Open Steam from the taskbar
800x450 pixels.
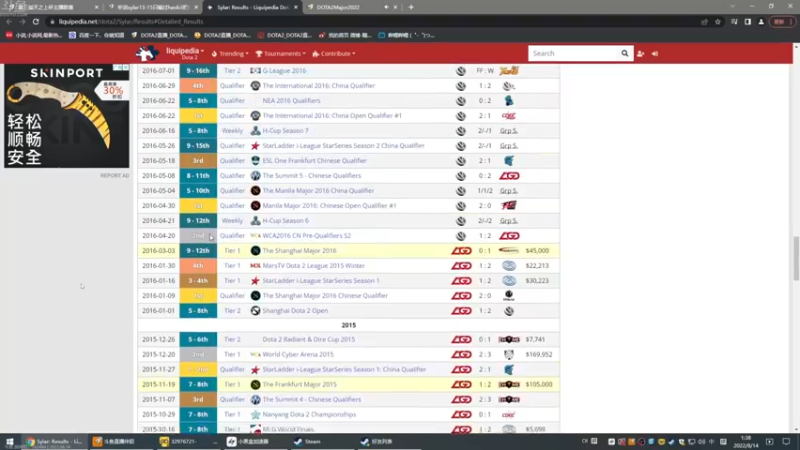coord(307,442)
